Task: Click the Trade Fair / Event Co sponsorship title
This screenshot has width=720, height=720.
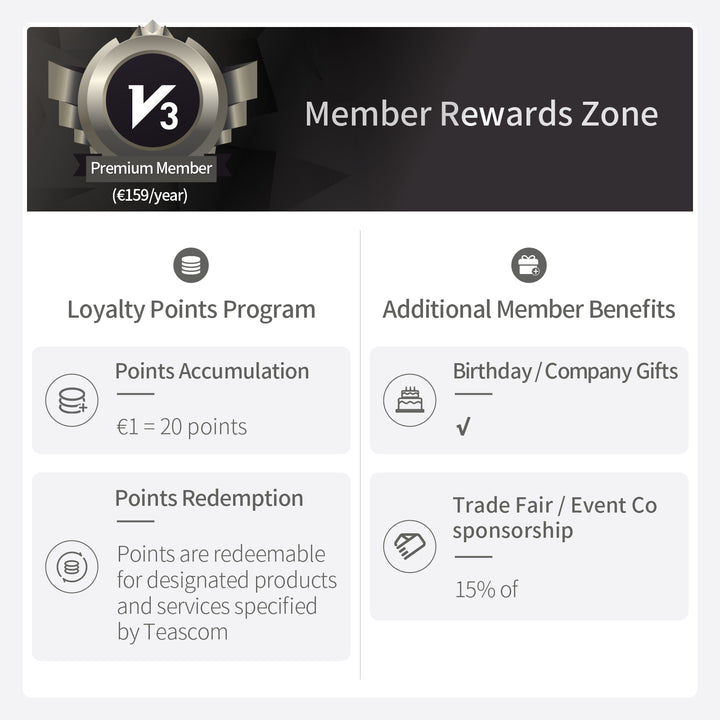Action: coord(555,518)
